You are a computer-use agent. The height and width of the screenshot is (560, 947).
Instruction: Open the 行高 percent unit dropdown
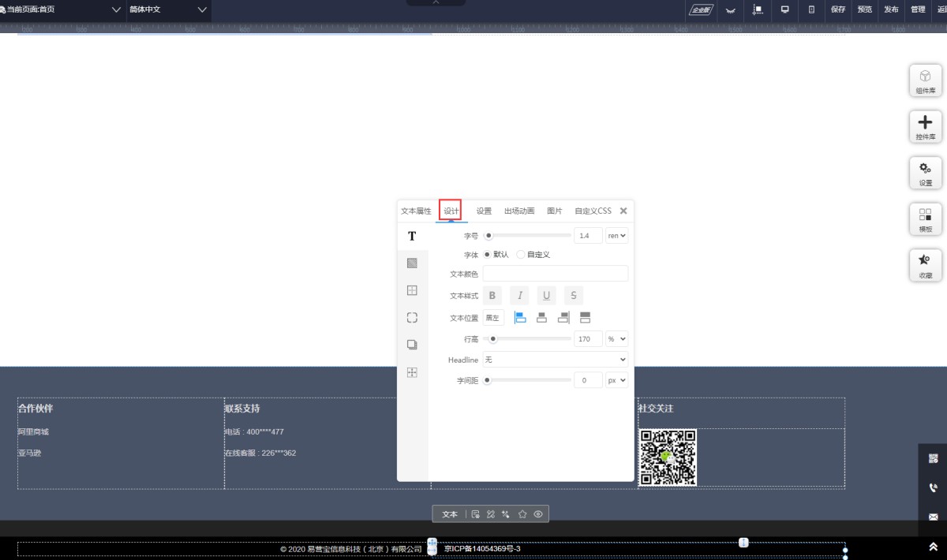616,339
